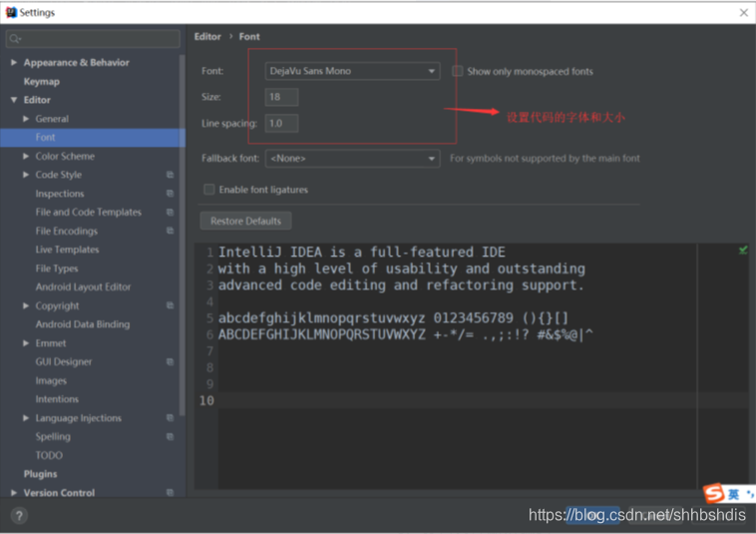Open Images settings page
The height and width of the screenshot is (534, 756).
click(x=51, y=380)
